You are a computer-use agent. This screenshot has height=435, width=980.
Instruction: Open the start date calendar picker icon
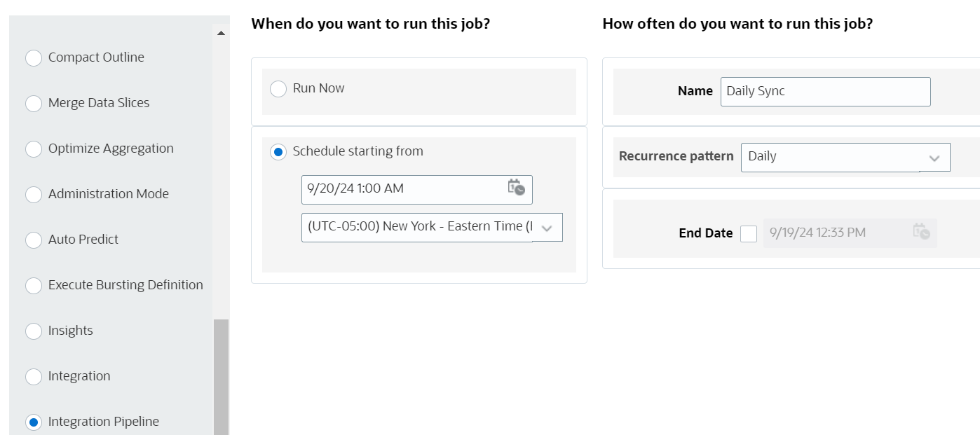click(517, 188)
